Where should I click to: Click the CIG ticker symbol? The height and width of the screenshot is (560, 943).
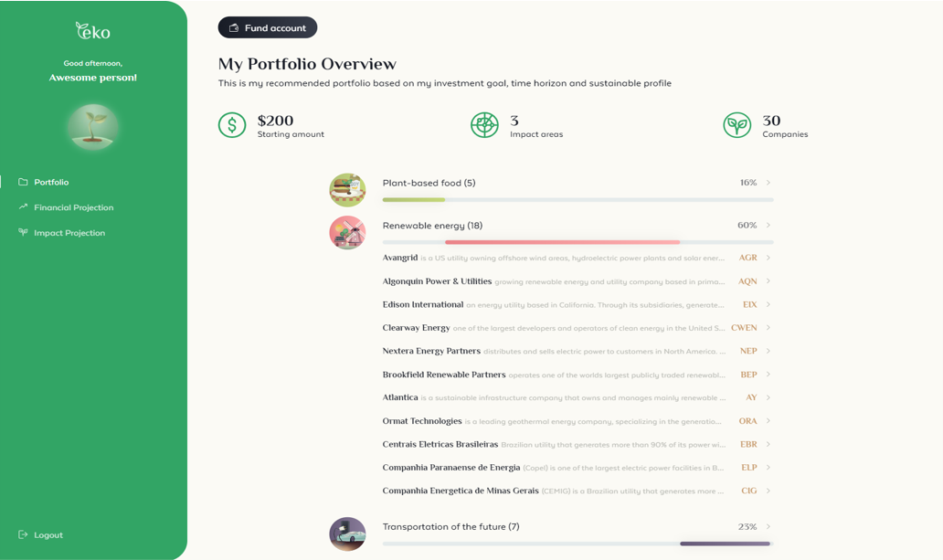(x=749, y=491)
